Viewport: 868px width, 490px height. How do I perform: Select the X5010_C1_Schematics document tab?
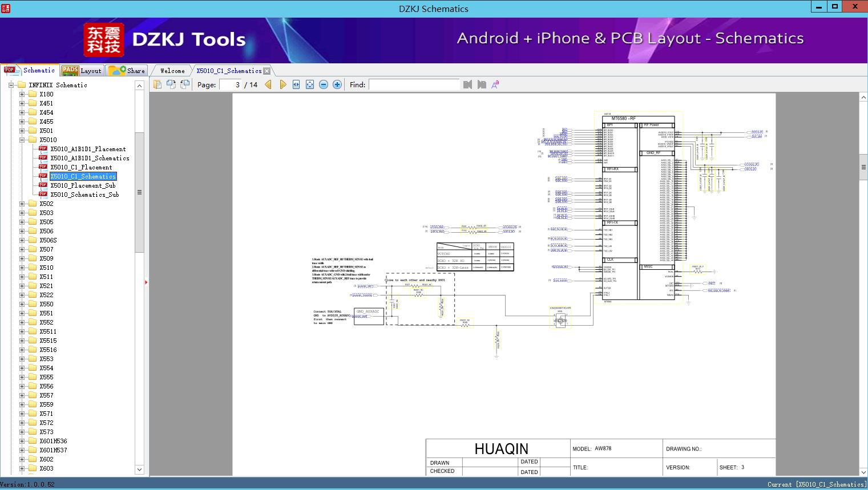229,71
